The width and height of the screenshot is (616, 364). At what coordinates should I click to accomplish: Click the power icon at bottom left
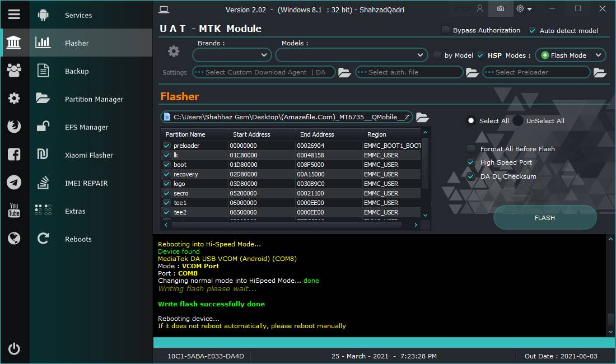(x=14, y=349)
